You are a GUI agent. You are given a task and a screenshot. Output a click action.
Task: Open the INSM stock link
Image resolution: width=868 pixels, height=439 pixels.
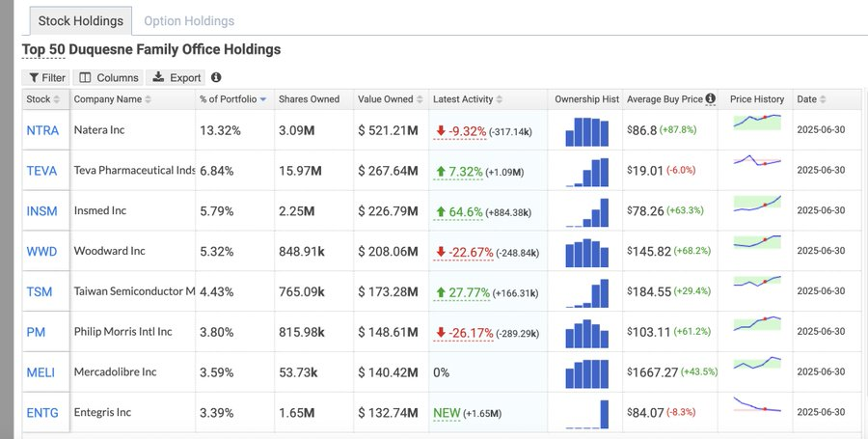coord(42,211)
